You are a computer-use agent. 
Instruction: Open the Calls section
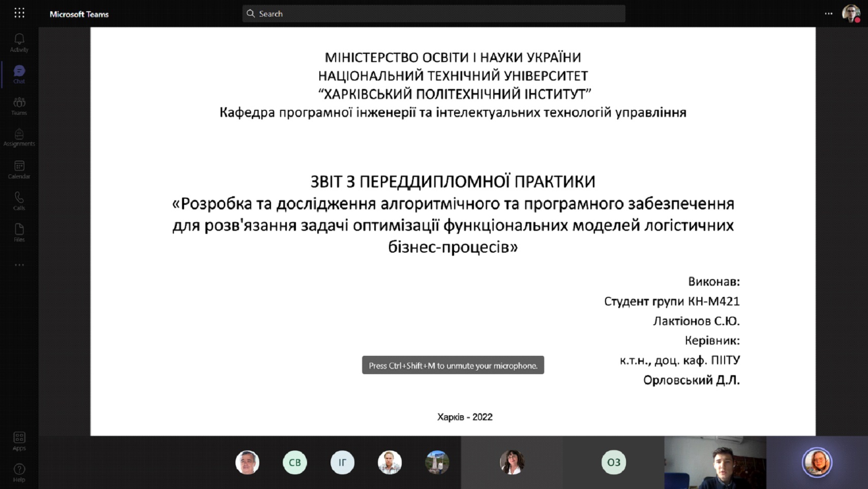point(19,201)
